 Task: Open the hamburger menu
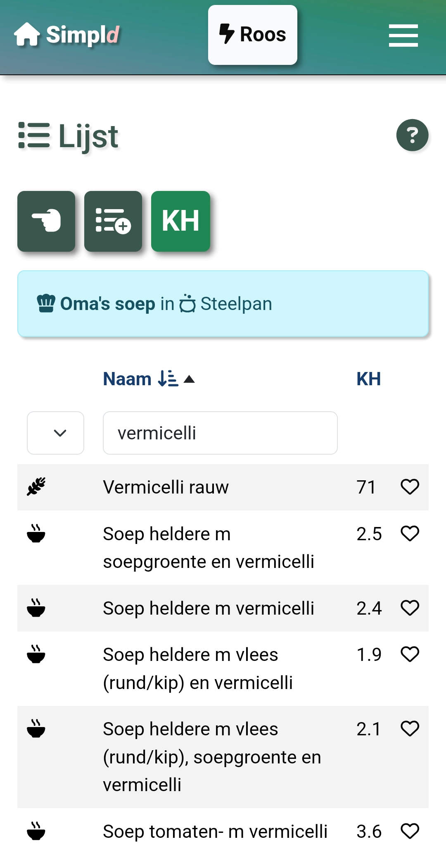(x=403, y=35)
